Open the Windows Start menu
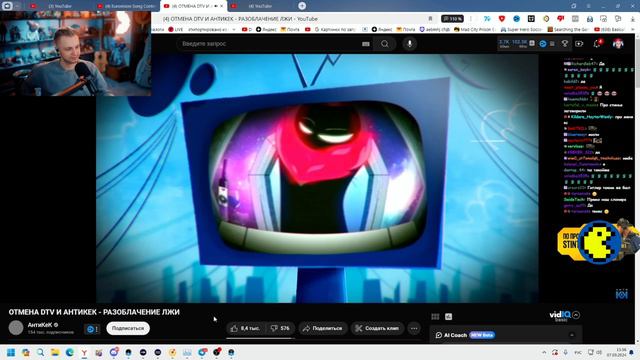The image size is (640, 360). [x=11, y=352]
